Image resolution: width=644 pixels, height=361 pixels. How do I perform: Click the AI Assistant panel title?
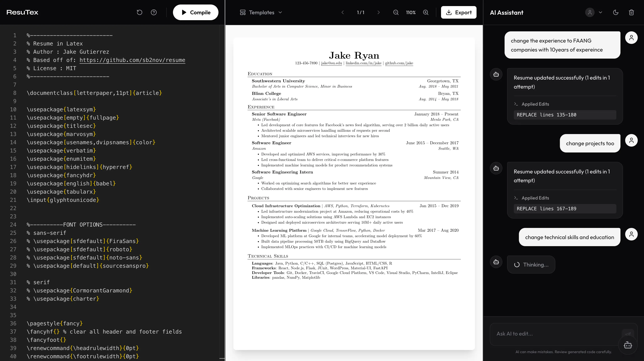click(x=507, y=13)
